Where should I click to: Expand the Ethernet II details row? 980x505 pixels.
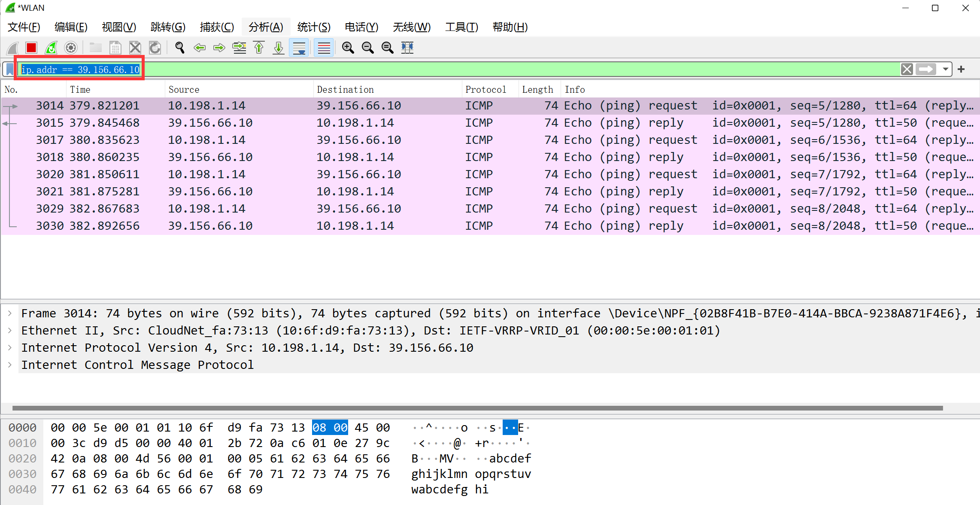(10, 331)
